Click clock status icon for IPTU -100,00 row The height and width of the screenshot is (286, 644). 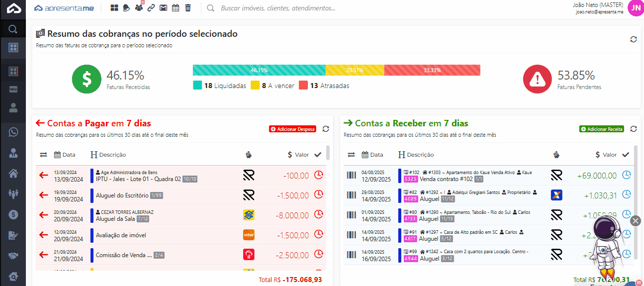tap(319, 175)
